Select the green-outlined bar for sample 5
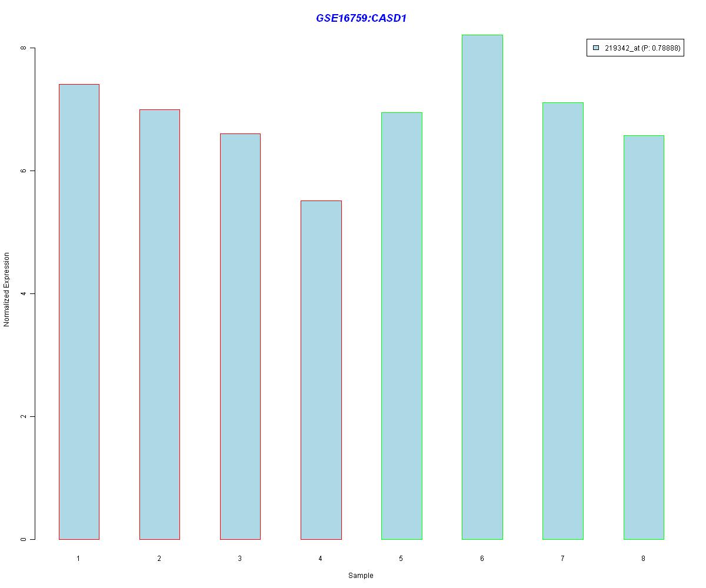 (x=402, y=326)
